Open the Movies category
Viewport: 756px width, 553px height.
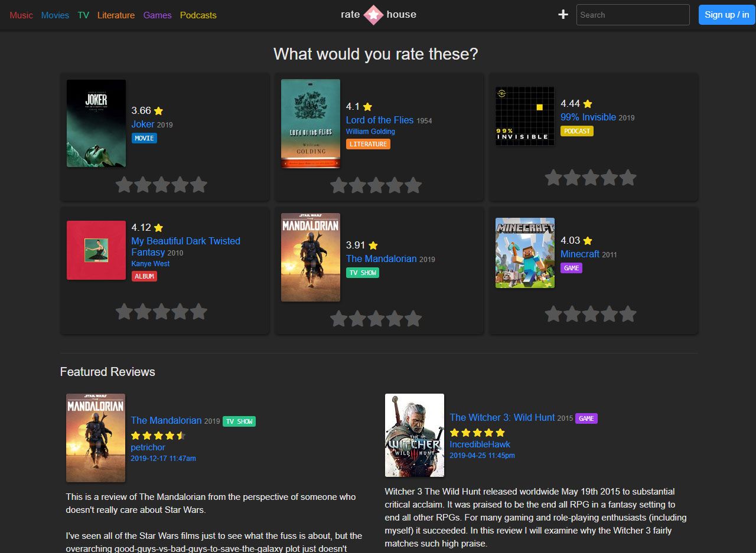click(x=55, y=15)
